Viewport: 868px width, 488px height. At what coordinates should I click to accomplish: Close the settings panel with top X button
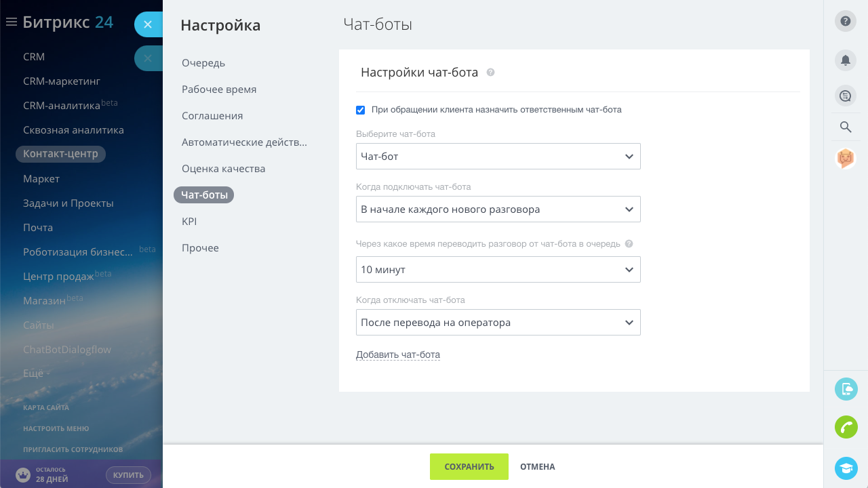[148, 24]
